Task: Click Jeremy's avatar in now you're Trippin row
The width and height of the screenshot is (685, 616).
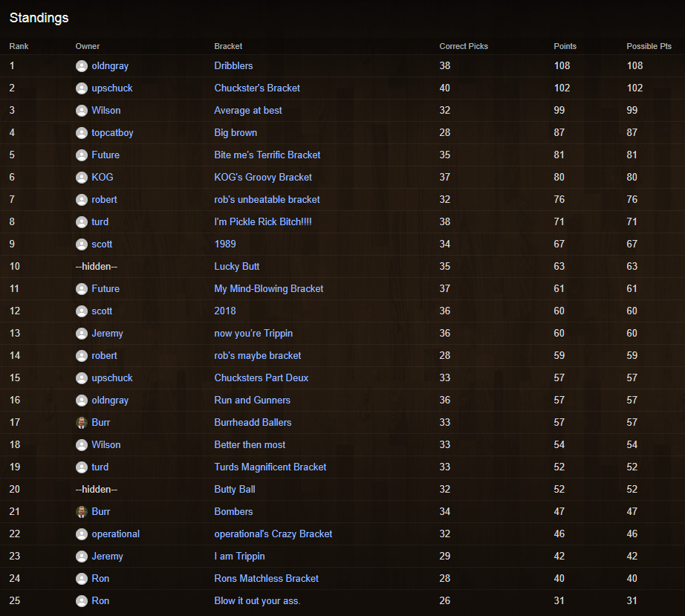Action: pos(82,334)
